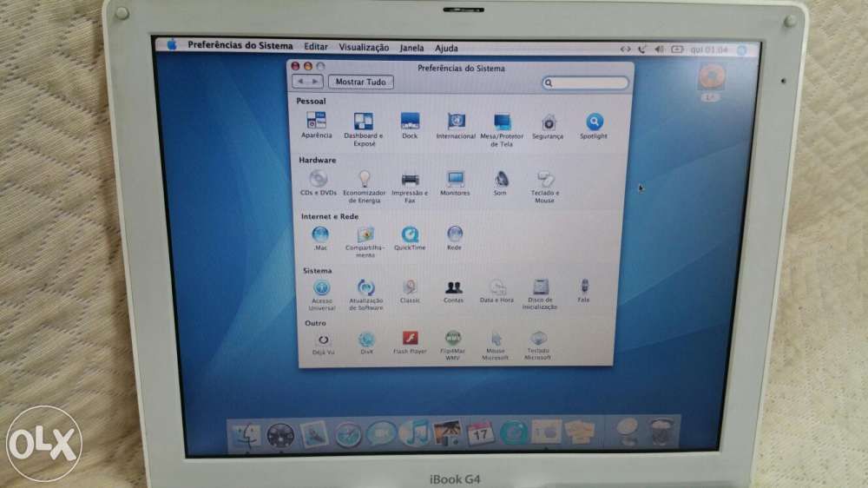This screenshot has height=488, width=868.
Task: Go back with the left arrow button
Action: point(300,82)
